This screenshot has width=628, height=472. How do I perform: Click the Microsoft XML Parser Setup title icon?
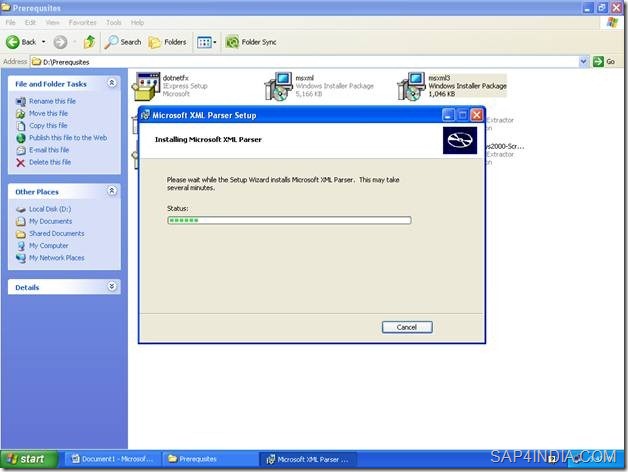(x=146, y=115)
